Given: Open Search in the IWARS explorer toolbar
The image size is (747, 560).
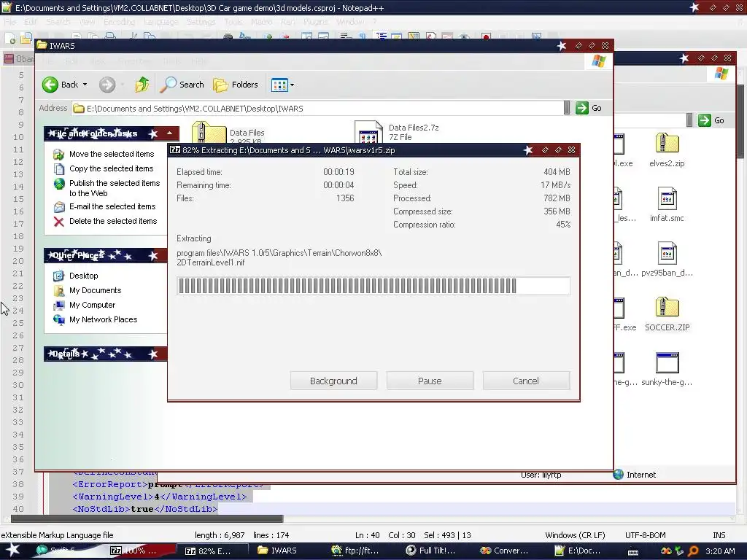Looking at the screenshot, I should (x=182, y=85).
